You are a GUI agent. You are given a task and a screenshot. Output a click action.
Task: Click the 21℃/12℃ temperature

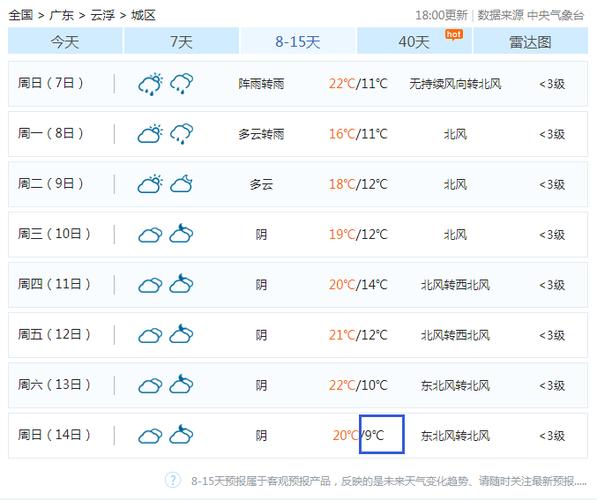358,335
